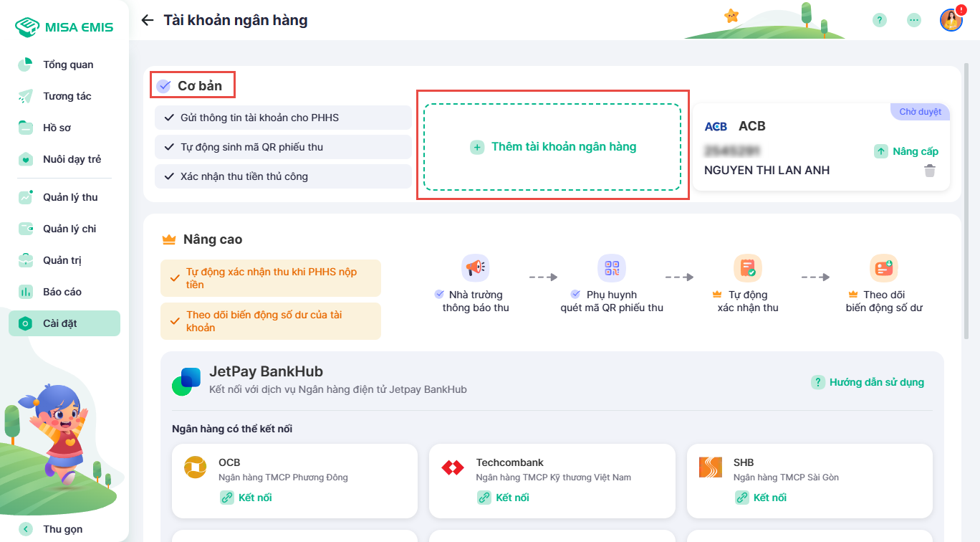Click the user avatar in top right
The width and height of the screenshot is (980, 542).
[951, 20]
